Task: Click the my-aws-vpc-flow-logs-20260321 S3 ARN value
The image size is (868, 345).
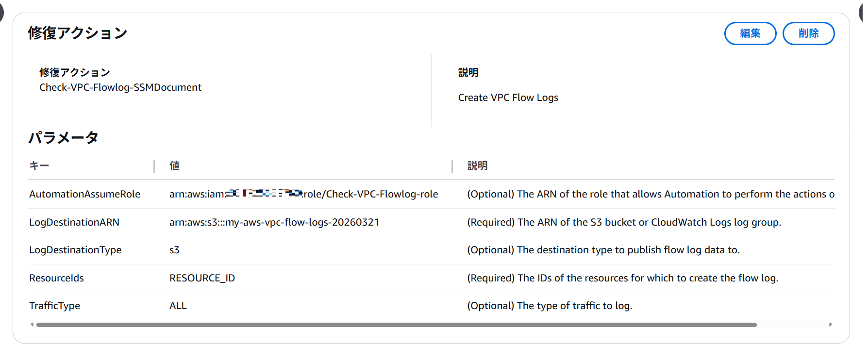Action: pyautogui.click(x=274, y=222)
